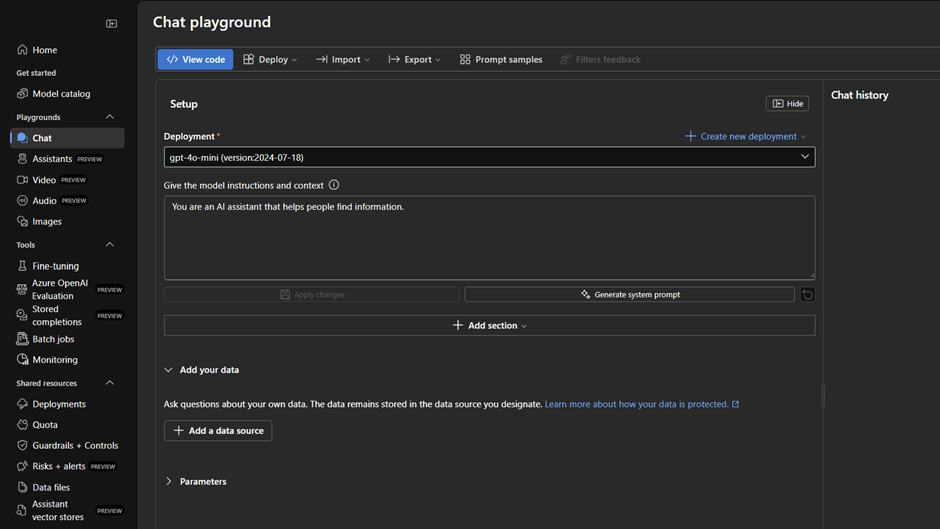Collapse the Add your data section
Viewport: 940px width, 529px height.
(169, 370)
